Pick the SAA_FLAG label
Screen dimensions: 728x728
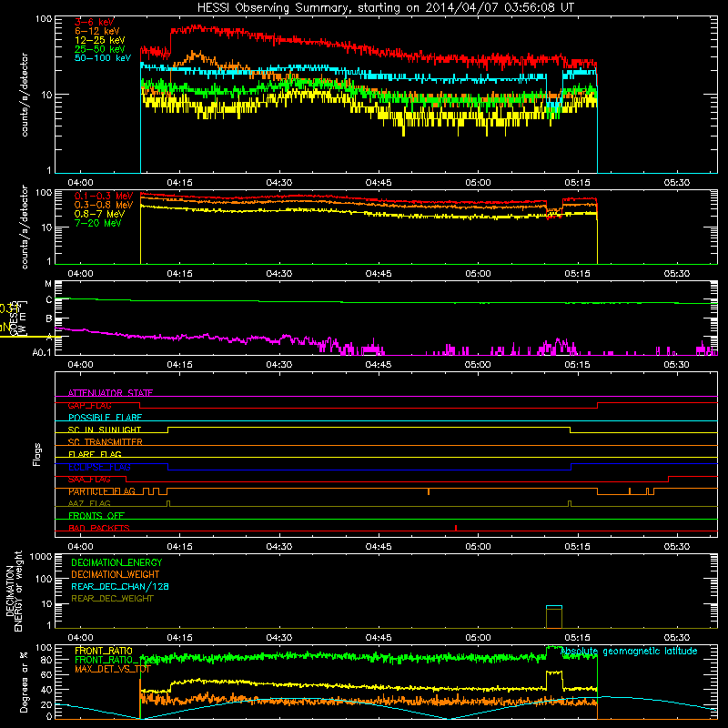(x=89, y=479)
